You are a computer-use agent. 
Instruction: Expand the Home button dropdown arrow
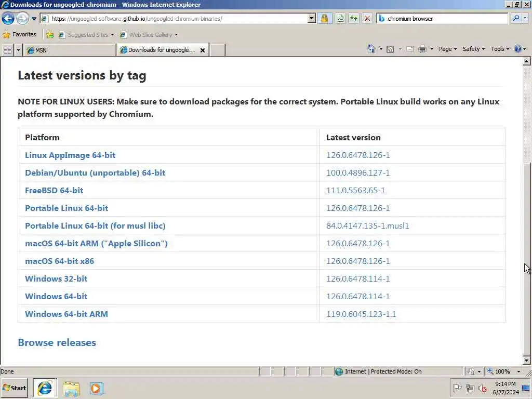(381, 49)
